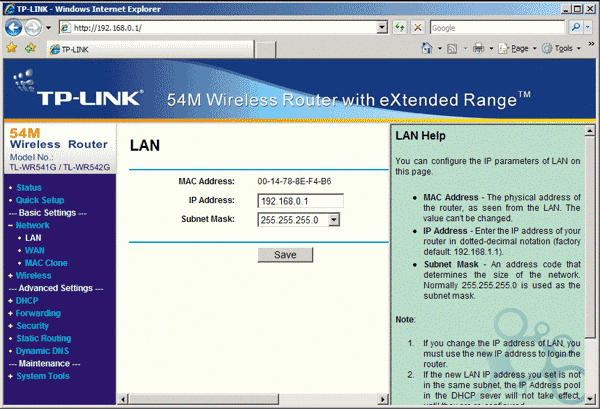Click the Refresh page icon
This screenshot has height=409, width=600.
click(x=400, y=28)
